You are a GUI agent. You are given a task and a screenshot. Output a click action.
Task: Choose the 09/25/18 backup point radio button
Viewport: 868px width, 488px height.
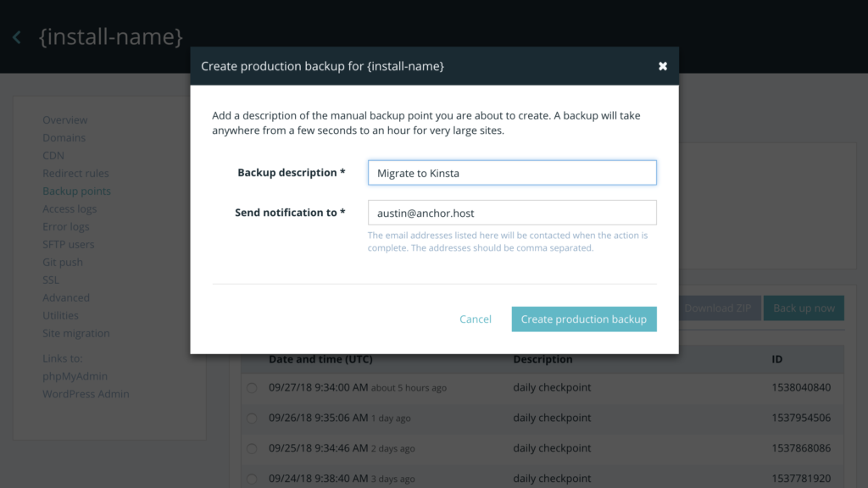(252, 449)
